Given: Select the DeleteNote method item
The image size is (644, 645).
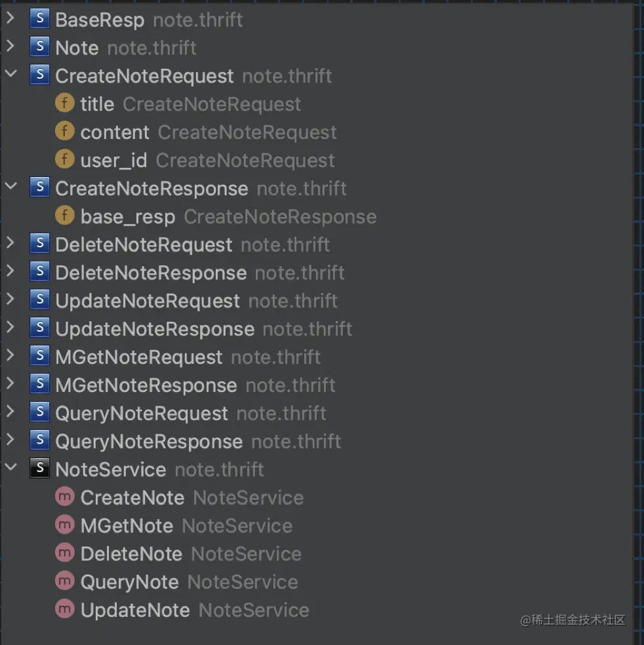Looking at the screenshot, I should click(131, 554).
